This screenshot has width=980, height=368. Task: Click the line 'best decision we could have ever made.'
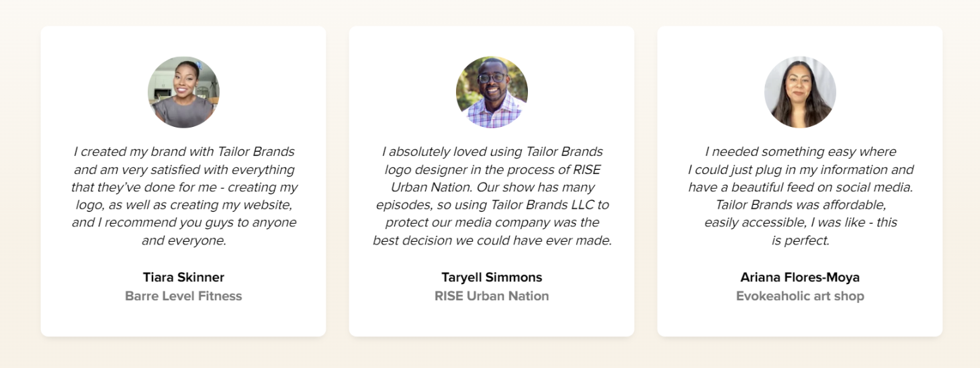click(492, 240)
